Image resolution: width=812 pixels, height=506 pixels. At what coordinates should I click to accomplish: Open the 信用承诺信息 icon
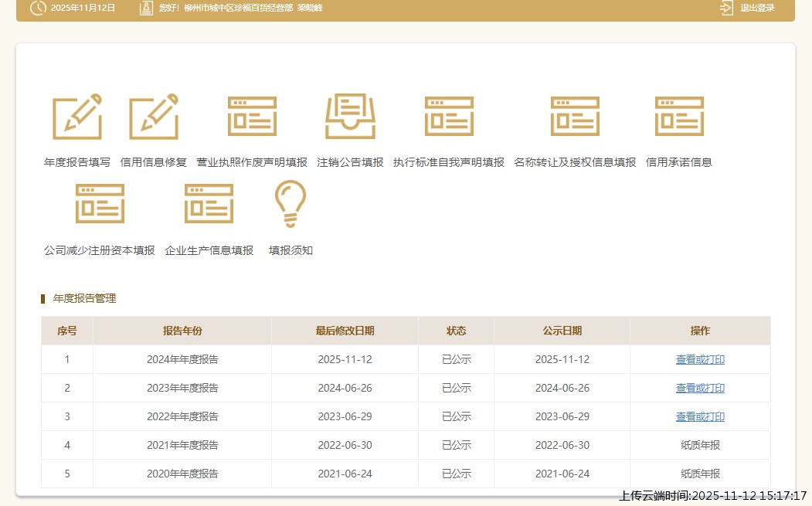tap(678, 117)
